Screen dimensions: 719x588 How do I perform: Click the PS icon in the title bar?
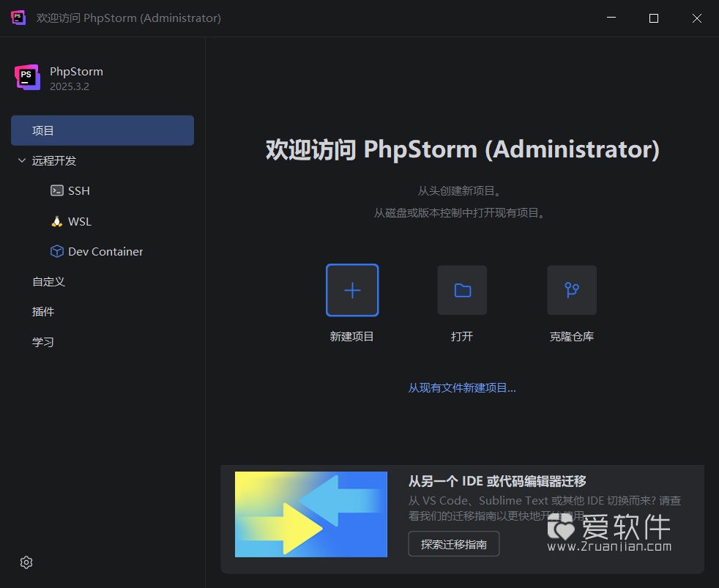[x=18, y=18]
